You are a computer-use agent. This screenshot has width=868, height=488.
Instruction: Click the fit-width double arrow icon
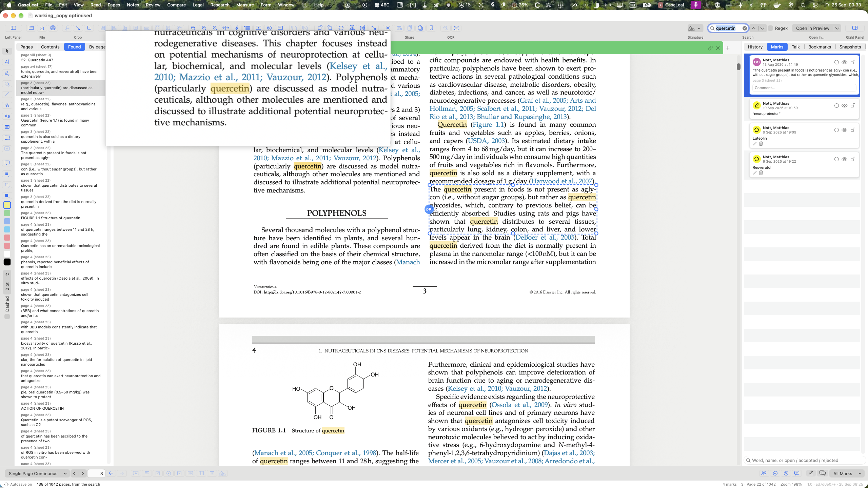225,28
